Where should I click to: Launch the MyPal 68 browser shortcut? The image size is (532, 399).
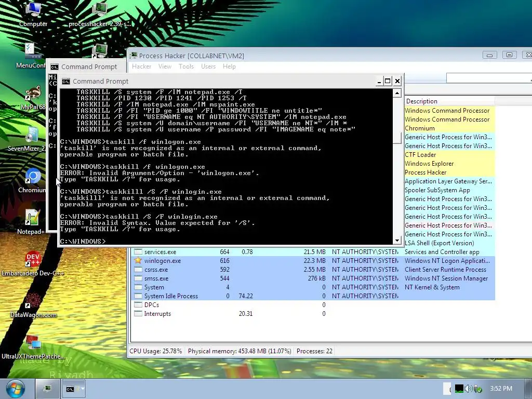(33, 97)
